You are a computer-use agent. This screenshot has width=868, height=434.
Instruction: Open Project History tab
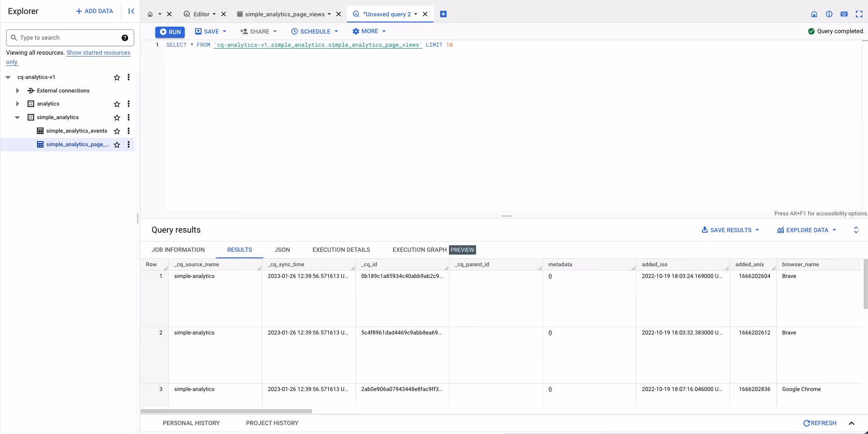coord(272,423)
